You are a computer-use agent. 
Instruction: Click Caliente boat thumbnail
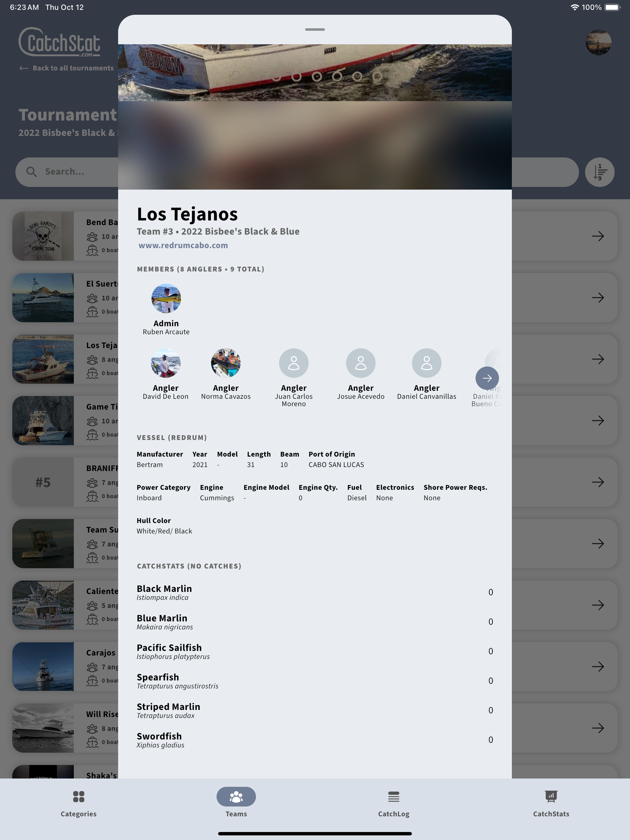43,605
